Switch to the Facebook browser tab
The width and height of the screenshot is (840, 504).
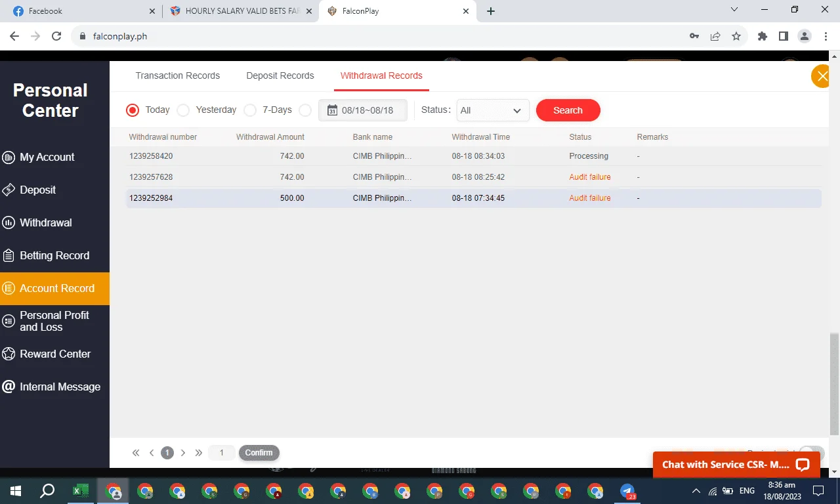[x=81, y=11]
